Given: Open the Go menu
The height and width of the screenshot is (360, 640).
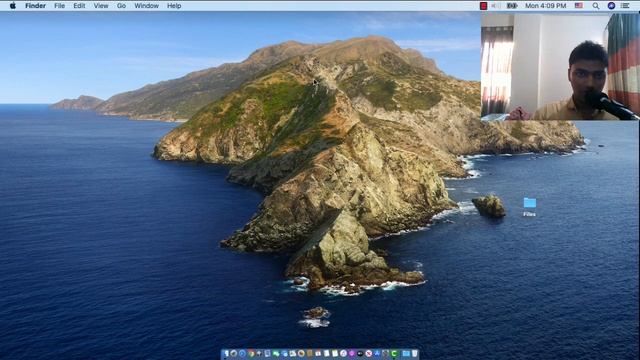Looking at the screenshot, I should [x=121, y=6].
